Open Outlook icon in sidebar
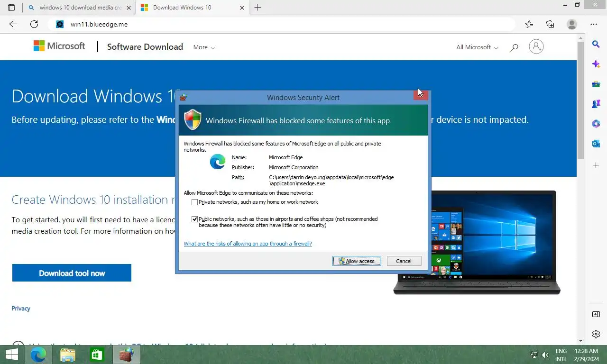 click(x=596, y=144)
